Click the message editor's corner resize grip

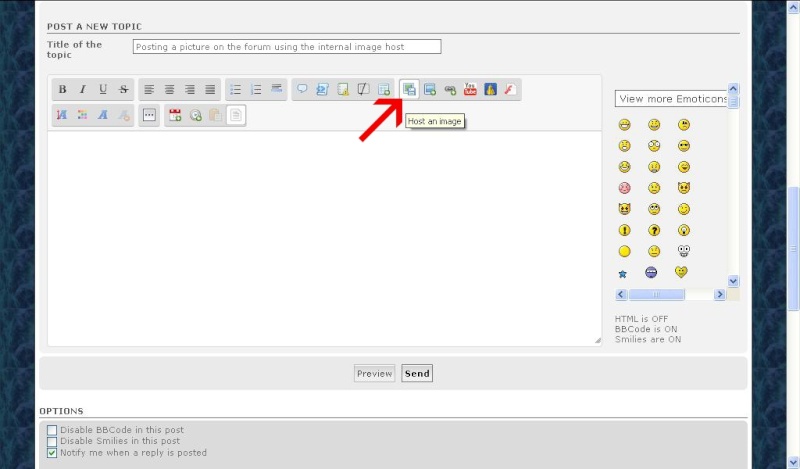pos(597,340)
